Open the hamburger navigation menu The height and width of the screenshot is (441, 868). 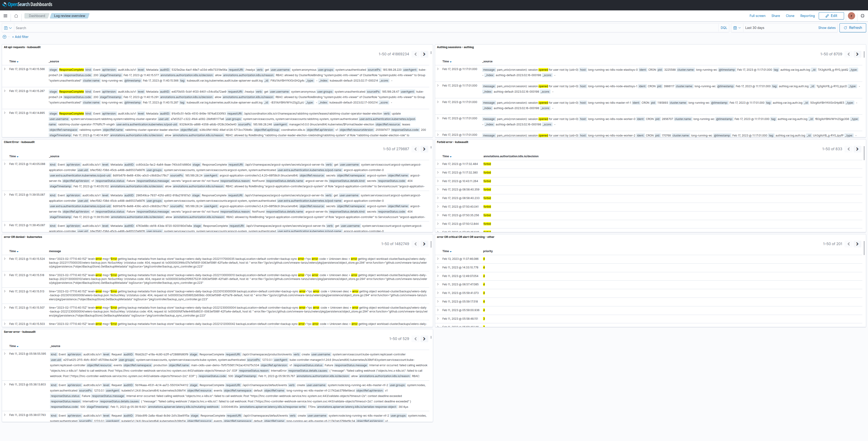pos(5,16)
